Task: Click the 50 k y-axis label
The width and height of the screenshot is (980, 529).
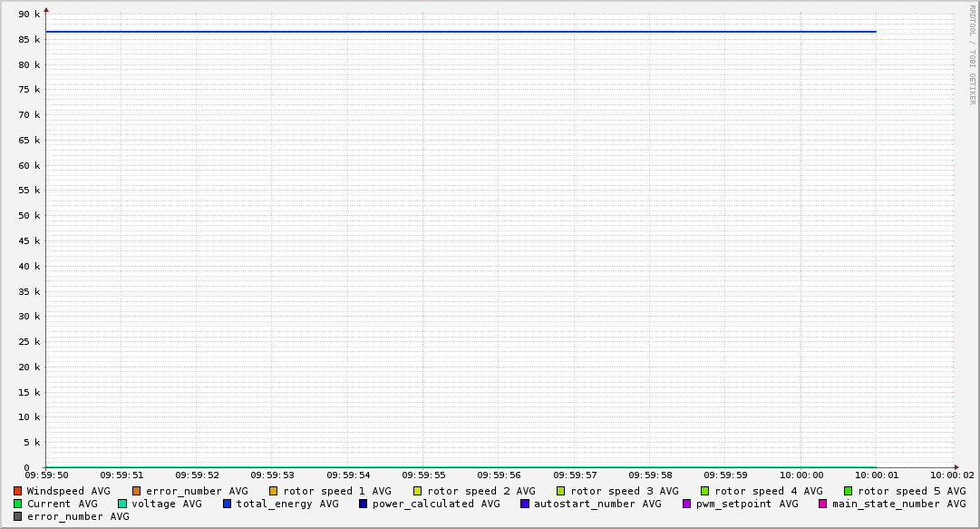Action: (29, 216)
